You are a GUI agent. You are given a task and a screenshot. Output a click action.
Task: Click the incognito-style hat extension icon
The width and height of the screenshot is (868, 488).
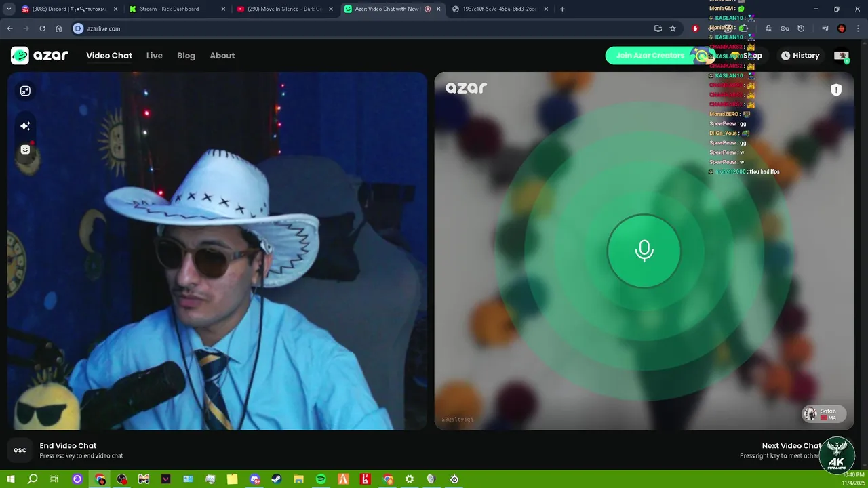[x=768, y=28]
